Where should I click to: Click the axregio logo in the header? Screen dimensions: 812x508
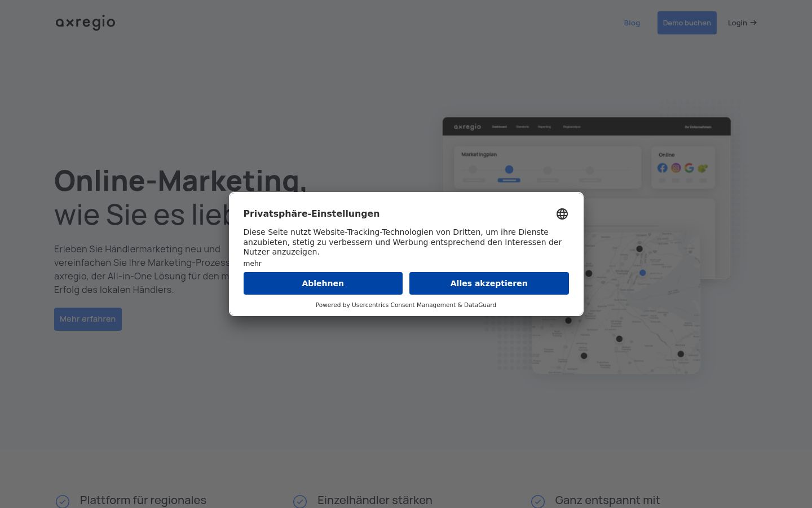85,23
